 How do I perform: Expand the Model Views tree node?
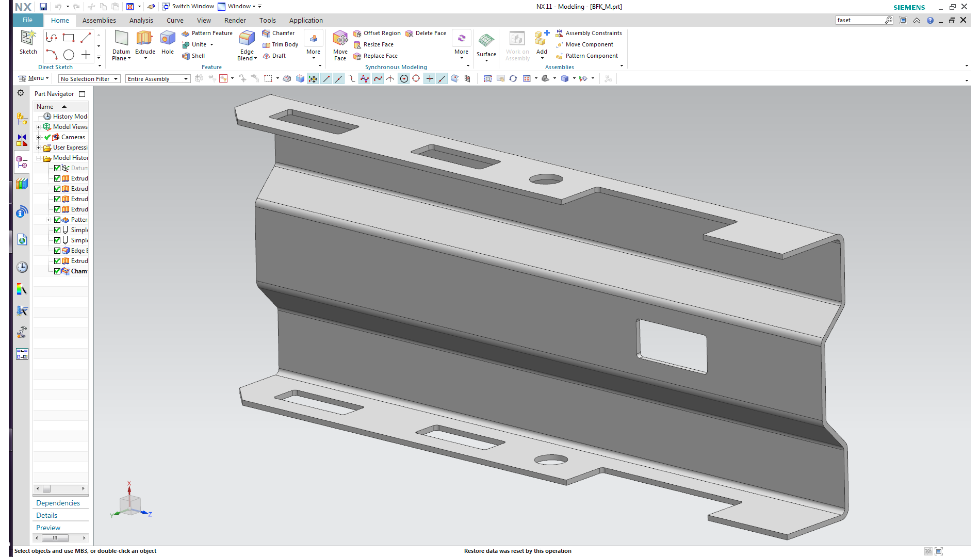click(x=38, y=127)
